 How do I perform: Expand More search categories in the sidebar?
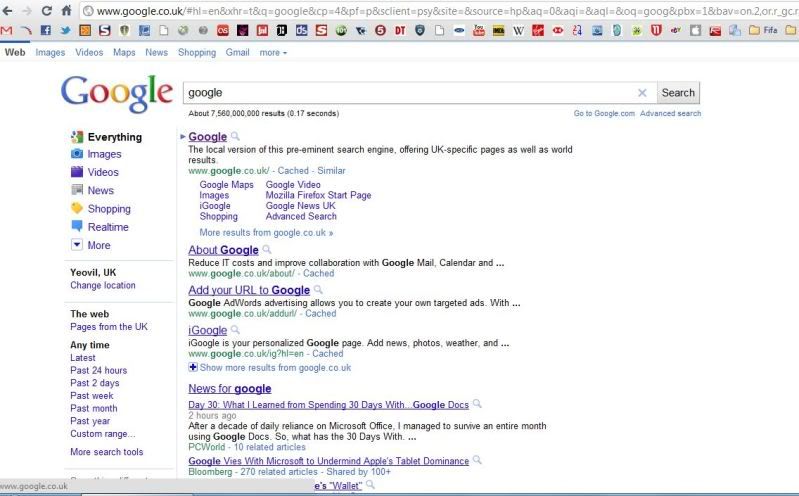tap(98, 245)
